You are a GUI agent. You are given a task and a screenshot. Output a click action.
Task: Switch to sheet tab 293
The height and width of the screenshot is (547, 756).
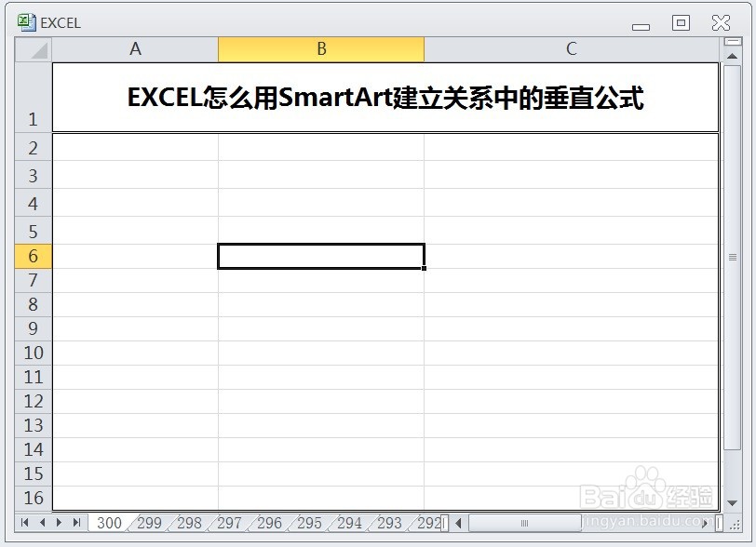(x=389, y=523)
